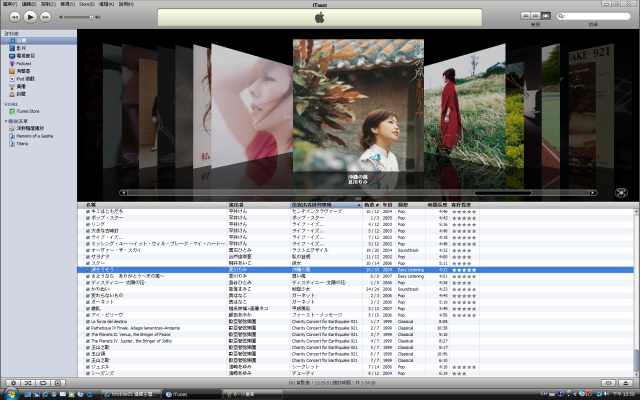Open TV Shows library in sidebar
The width and height of the screenshot is (640, 400).
pyautogui.click(x=38, y=56)
